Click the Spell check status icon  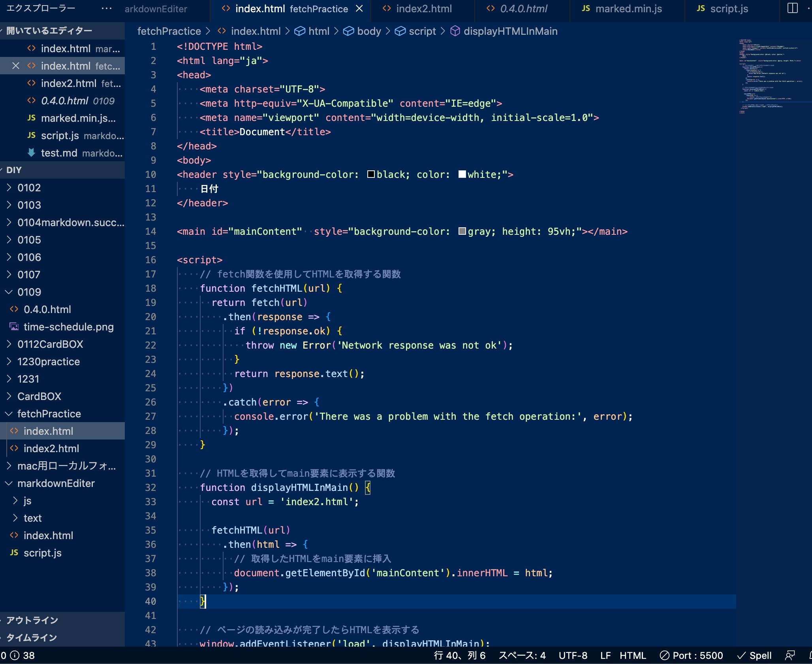(x=755, y=655)
